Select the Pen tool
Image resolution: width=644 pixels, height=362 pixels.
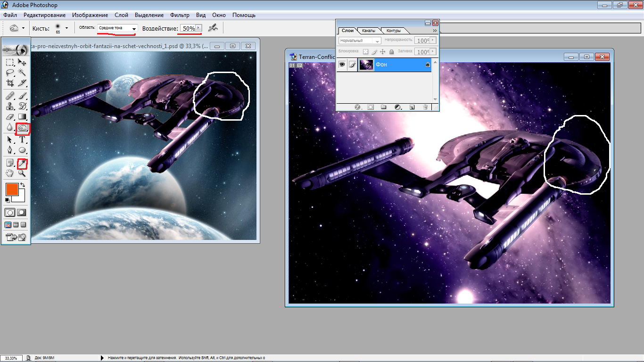(9, 150)
